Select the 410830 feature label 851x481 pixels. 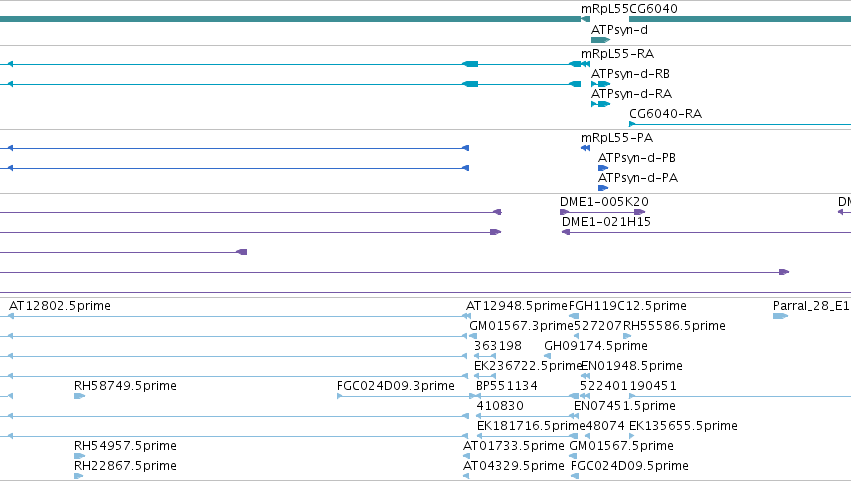[500, 406]
